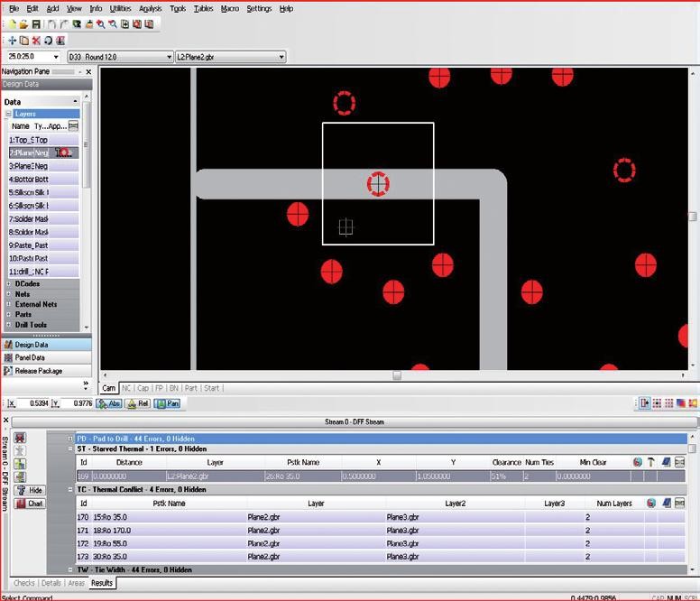Toggle Abs absolute coordinate mode
700x601 pixels.
(109, 403)
